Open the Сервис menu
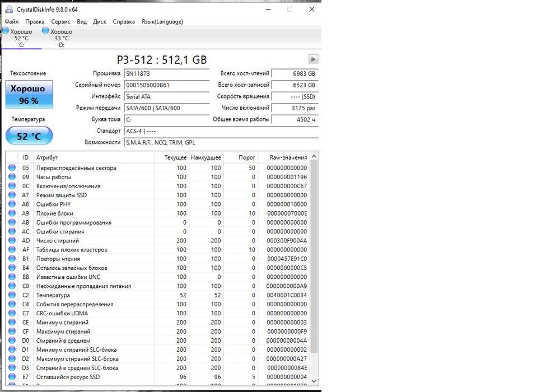This screenshot has width=551, height=392. [x=60, y=21]
